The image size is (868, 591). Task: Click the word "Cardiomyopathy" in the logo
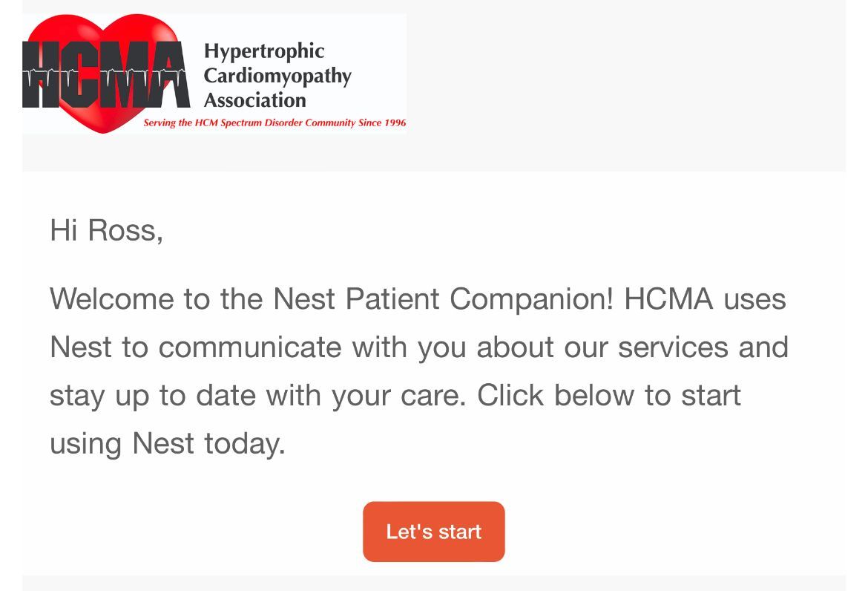(x=277, y=76)
